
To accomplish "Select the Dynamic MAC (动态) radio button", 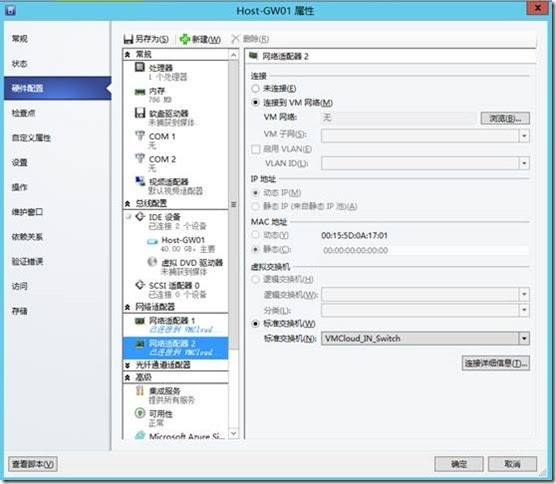I will 255,235.
